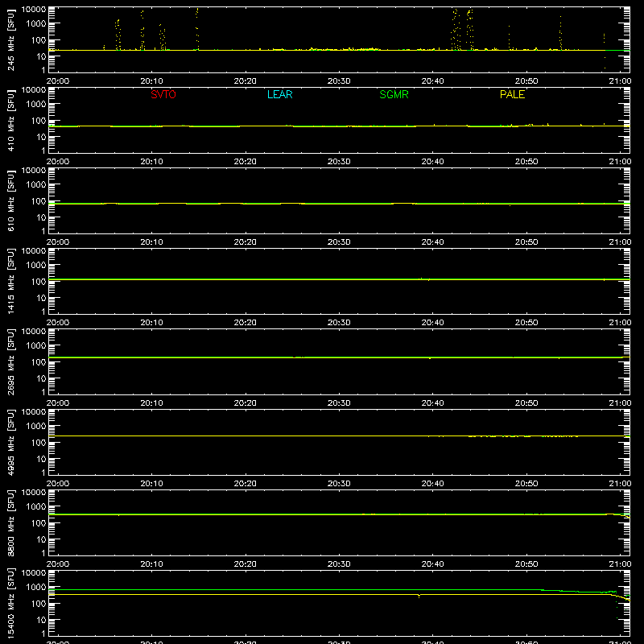Click 20:30 time label under 4995 MHz plot

(x=339, y=484)
